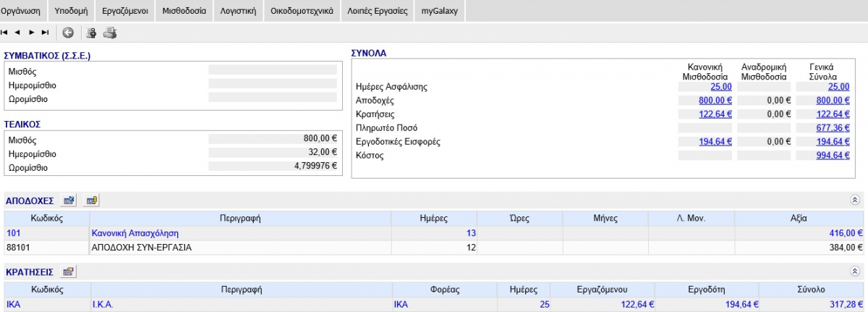
Task: Click the ΤΕΛΙΚΟΣ Μισθός field showing 800,00 €
Action: tap(273, 138)
